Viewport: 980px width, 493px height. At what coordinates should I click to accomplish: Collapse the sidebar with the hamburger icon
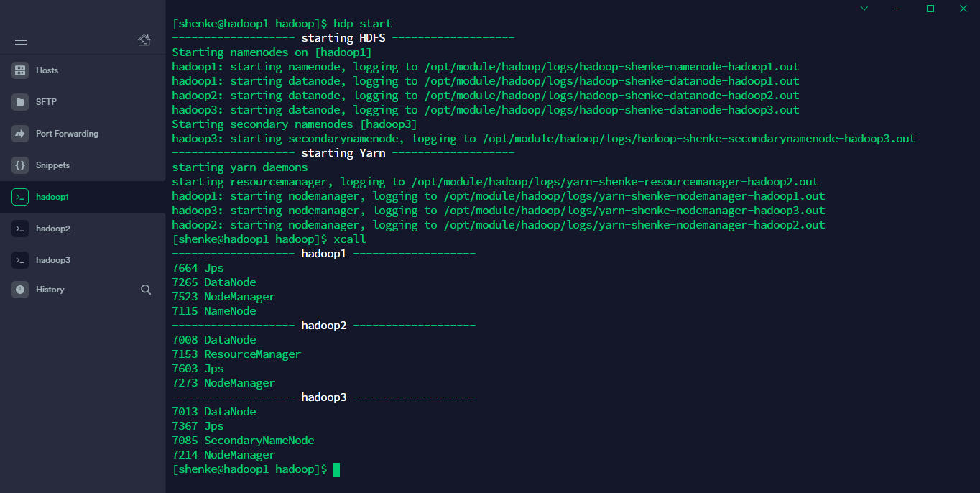[x=20, y=40]
